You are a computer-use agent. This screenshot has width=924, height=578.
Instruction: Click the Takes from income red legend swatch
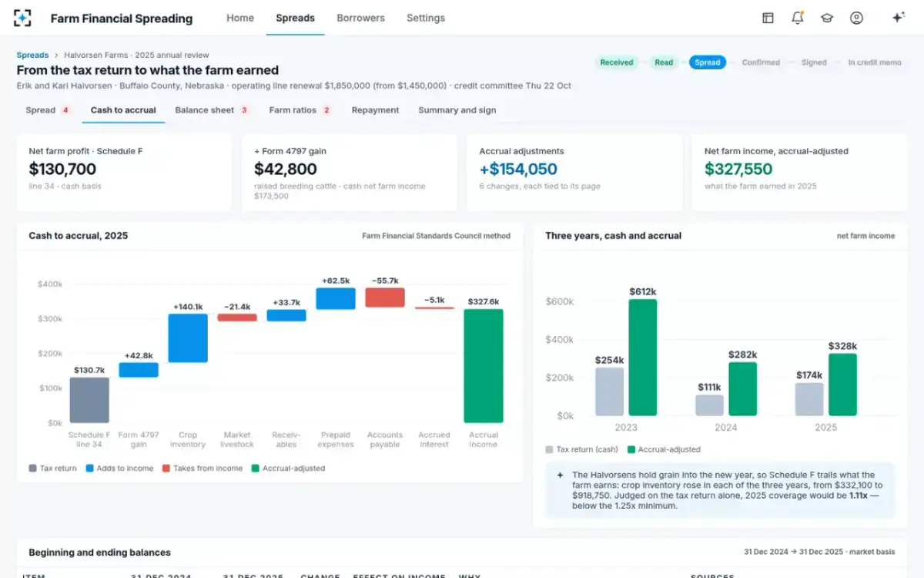[166, 468]
